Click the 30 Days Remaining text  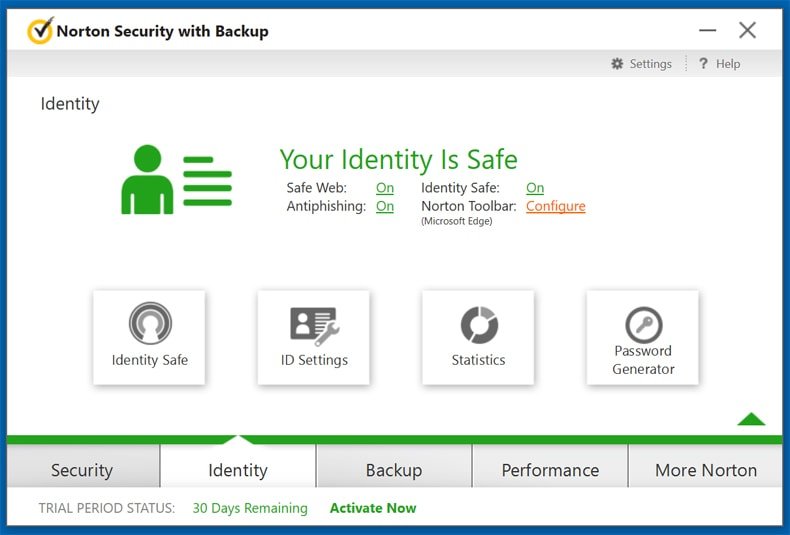click(x=250, y=508)
